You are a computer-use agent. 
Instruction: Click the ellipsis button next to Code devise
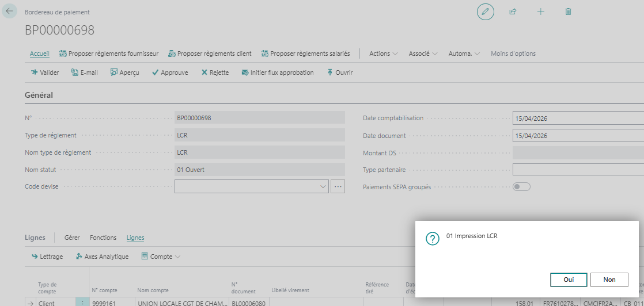(338, 187)
